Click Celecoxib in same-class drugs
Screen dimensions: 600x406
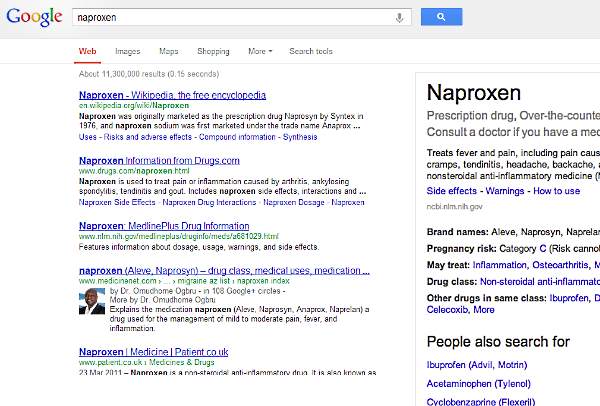pyautogui.click(x=447, y=310)
